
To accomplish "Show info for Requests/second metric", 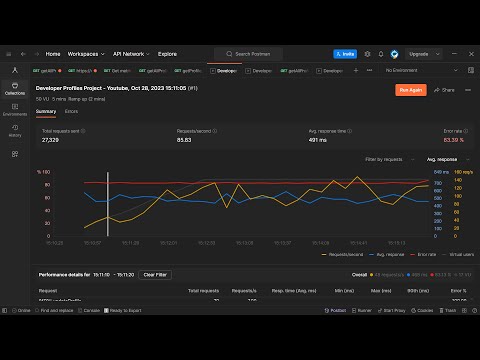I will point(215,131).
